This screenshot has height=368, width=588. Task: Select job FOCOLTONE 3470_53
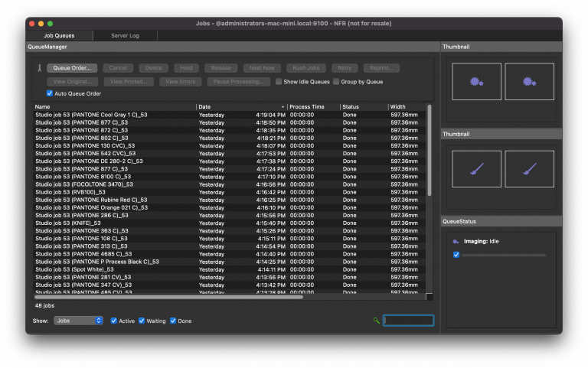(230, 184)
